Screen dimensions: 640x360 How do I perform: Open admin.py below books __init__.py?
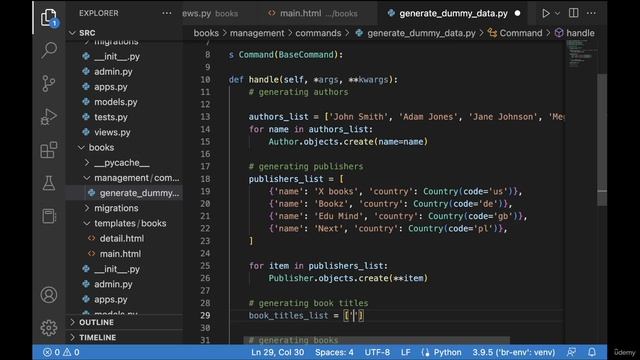(x=124, y=284)
